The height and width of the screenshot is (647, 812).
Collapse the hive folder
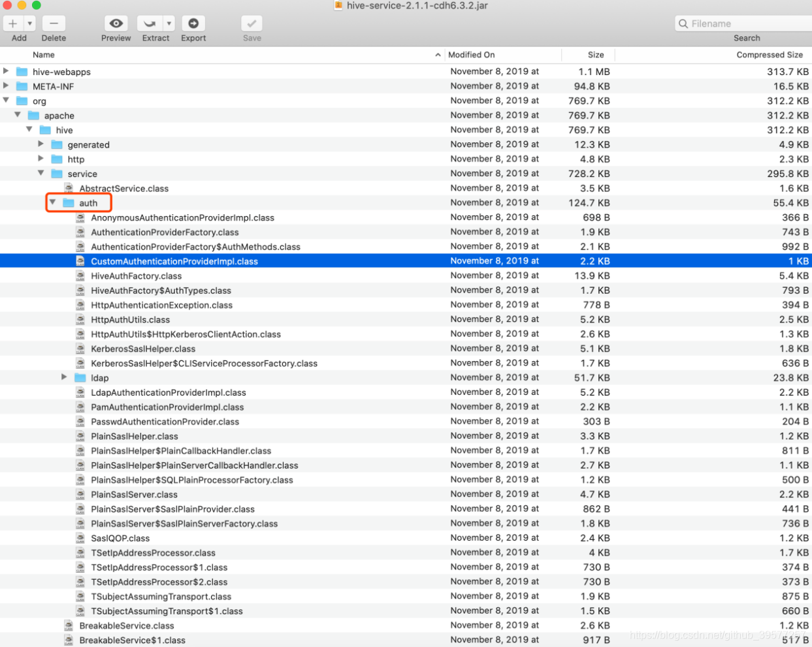[x=29, y=129]
